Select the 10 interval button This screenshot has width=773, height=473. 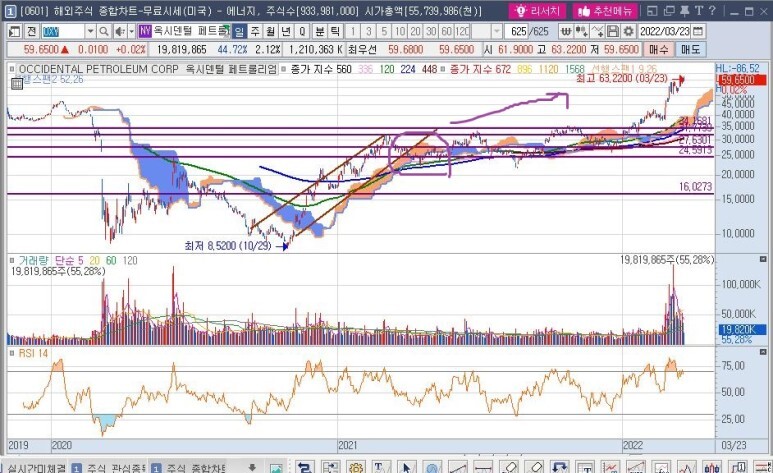click(400, 32)
